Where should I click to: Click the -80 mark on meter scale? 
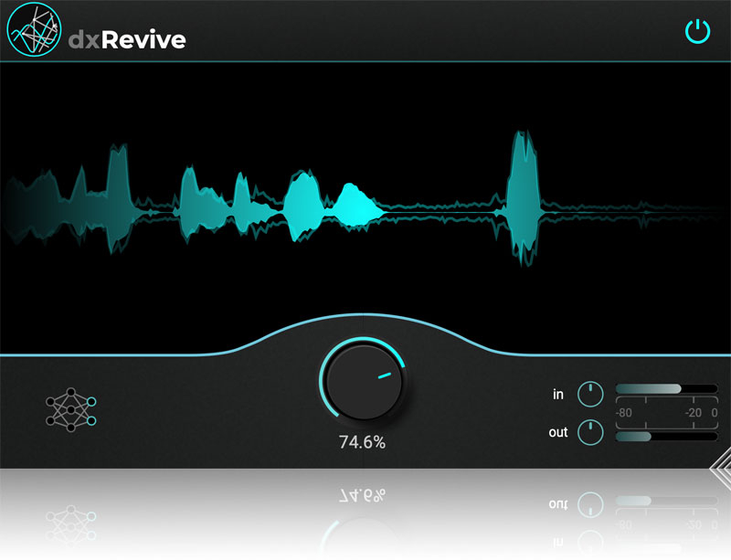(625, 413)
